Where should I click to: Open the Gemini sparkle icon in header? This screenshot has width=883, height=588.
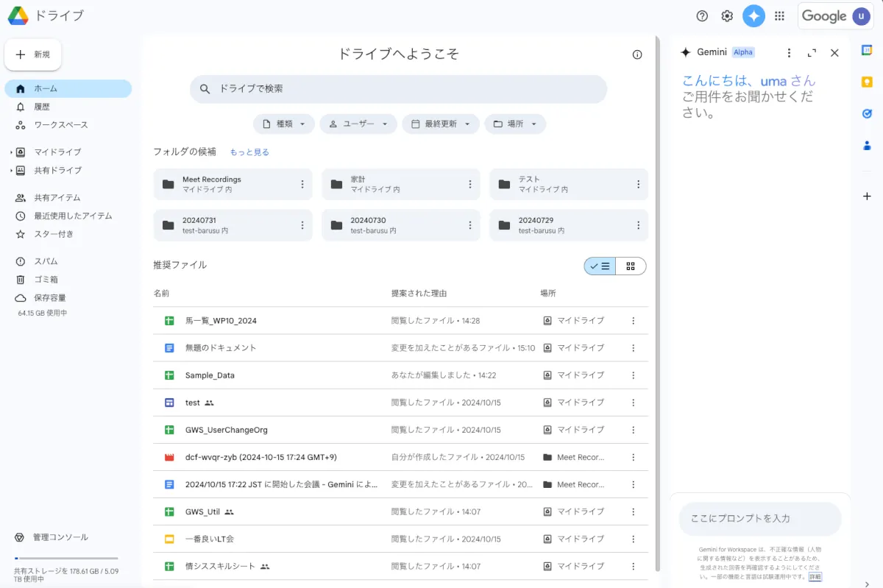tap(753, 16)
